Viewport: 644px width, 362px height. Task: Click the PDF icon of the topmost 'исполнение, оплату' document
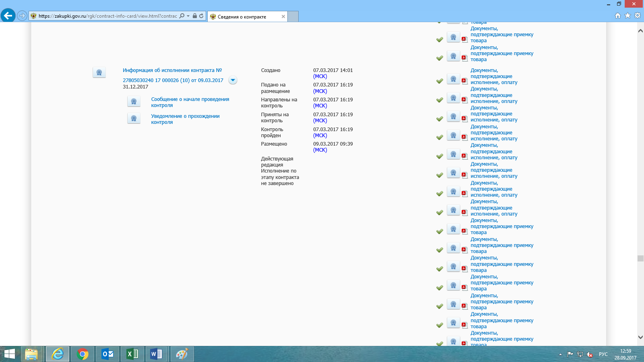(464, 81)
